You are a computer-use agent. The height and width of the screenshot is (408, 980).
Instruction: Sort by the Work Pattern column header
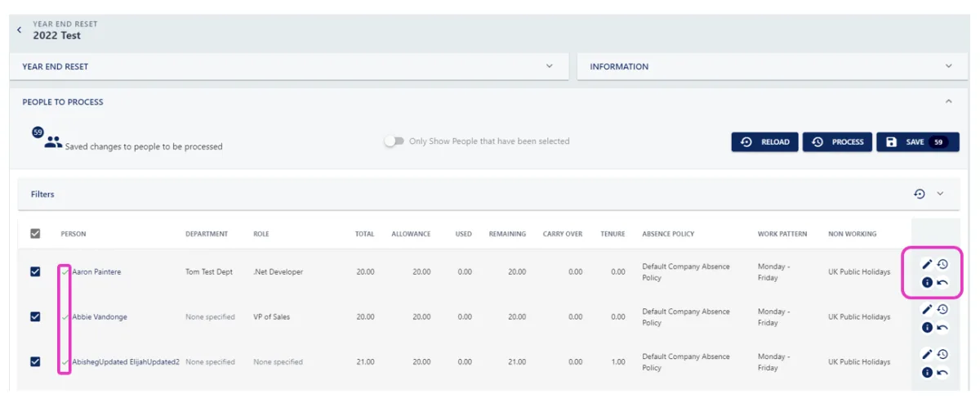[x=782, y=234]
